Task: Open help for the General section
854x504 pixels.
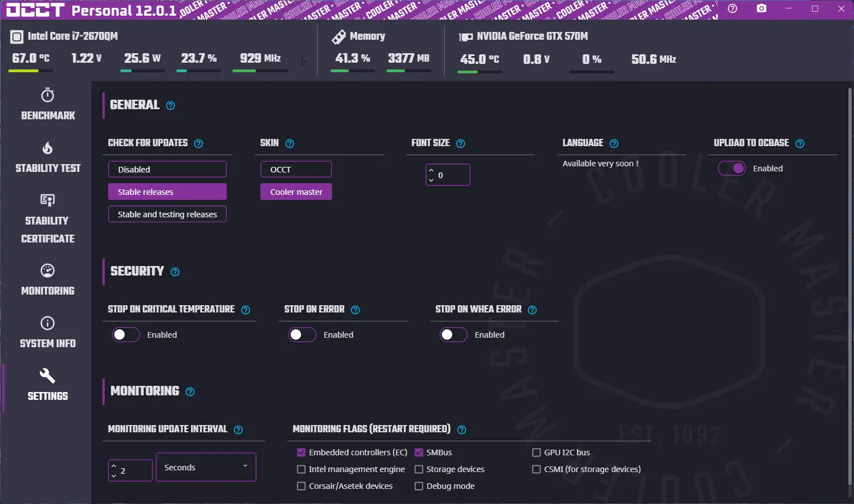Action: [x=171, y=106]
